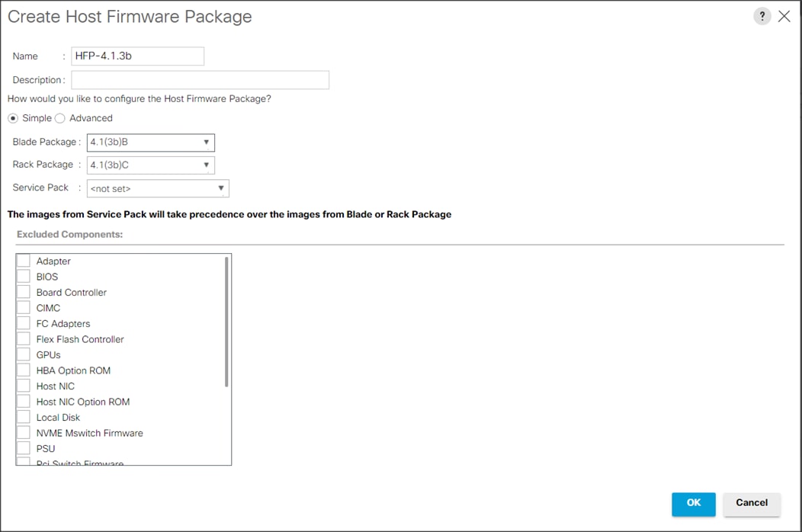
Task: Select the Simple configuration option
Action: 12,118
